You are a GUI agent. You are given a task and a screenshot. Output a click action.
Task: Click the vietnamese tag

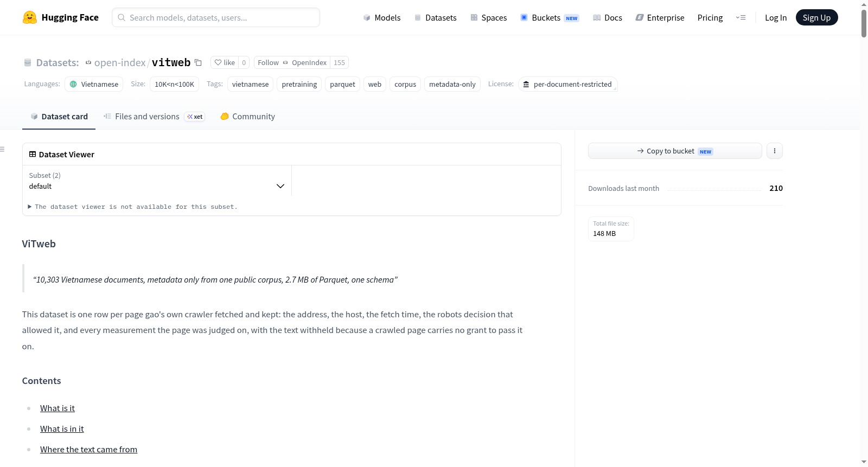pyautogui.click(x=250, y=84)
